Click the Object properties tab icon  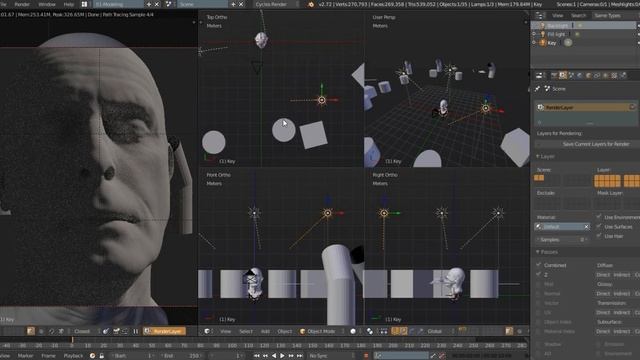[589, 76]
